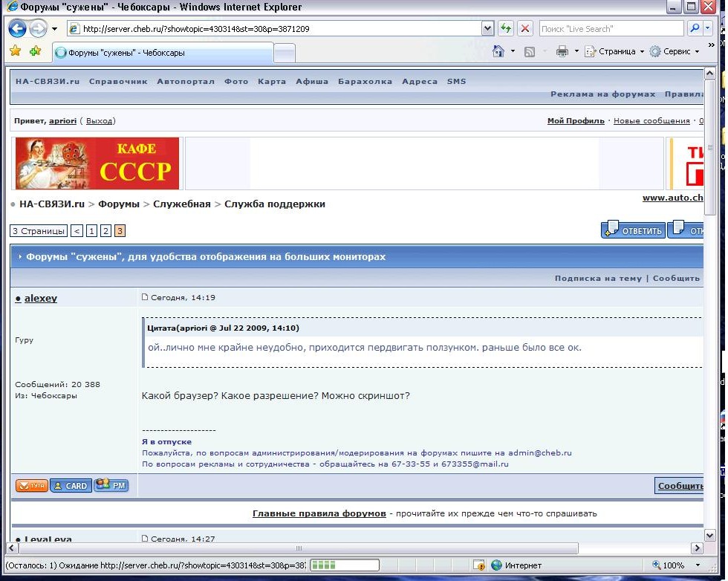Screen dimensions: 728x581
Task: Open alexey's PM private message button
Action: [111, 485]
